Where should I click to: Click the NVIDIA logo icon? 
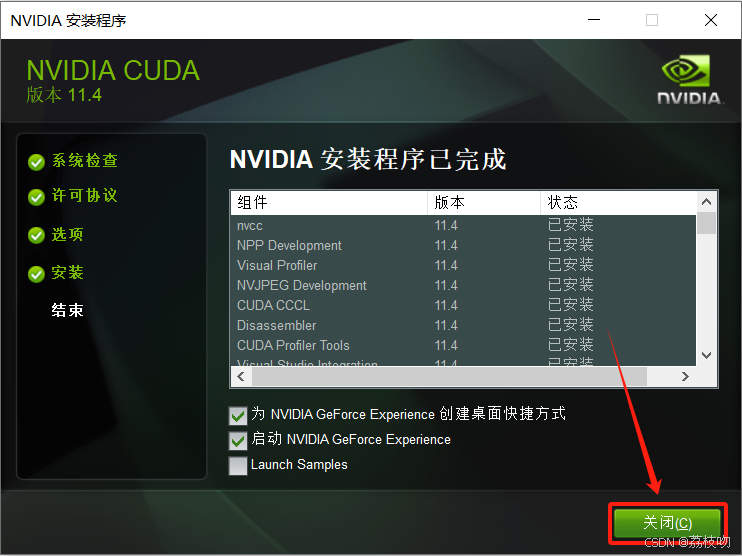[689, 79]
